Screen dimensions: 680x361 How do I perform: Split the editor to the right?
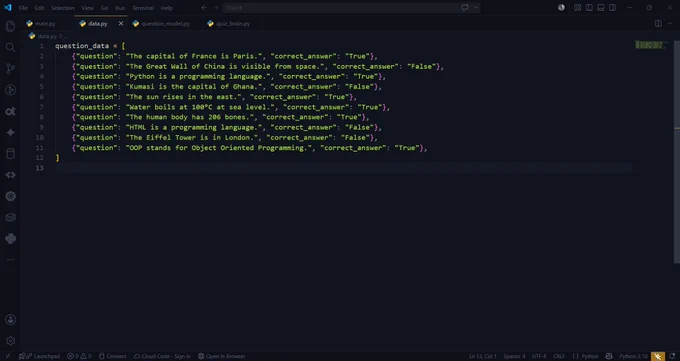(x=658, y=23)
